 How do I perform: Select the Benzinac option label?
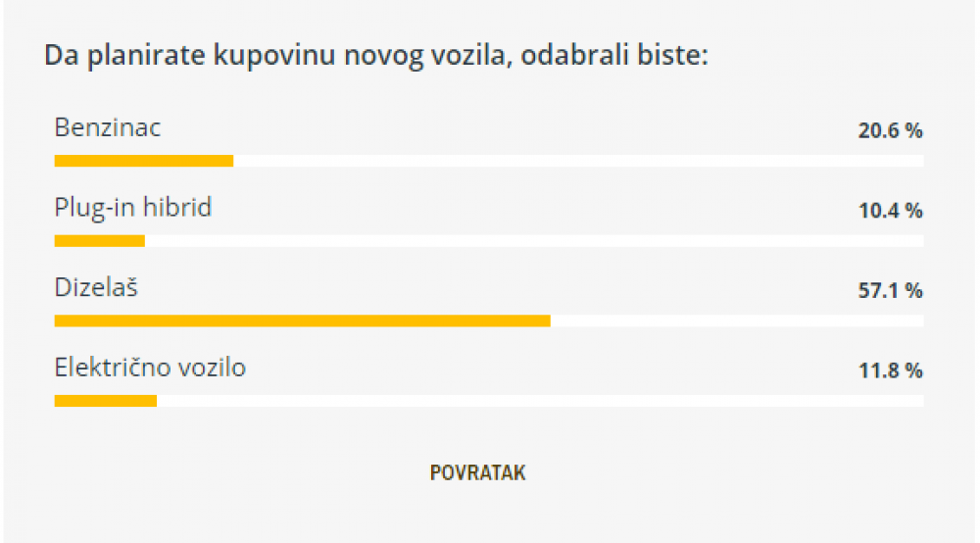[x=108, y=127]
